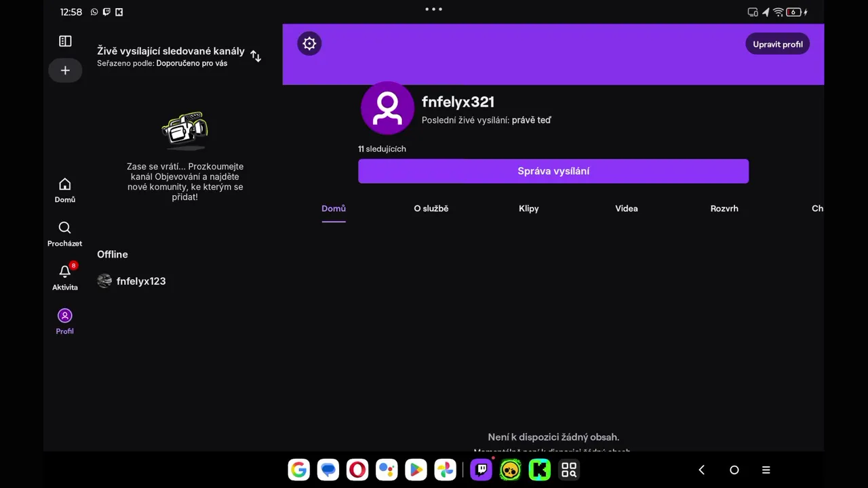Tap the Android home navigation button

734,470
